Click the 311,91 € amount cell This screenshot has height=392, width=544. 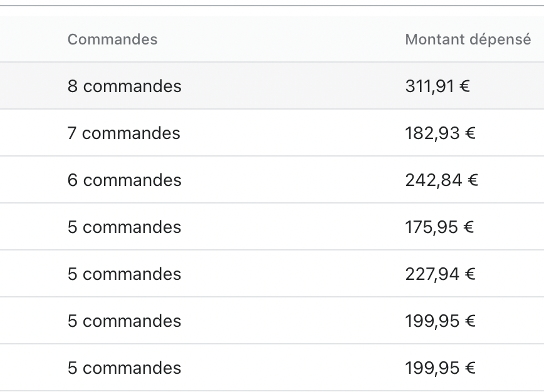pos(437,86)
